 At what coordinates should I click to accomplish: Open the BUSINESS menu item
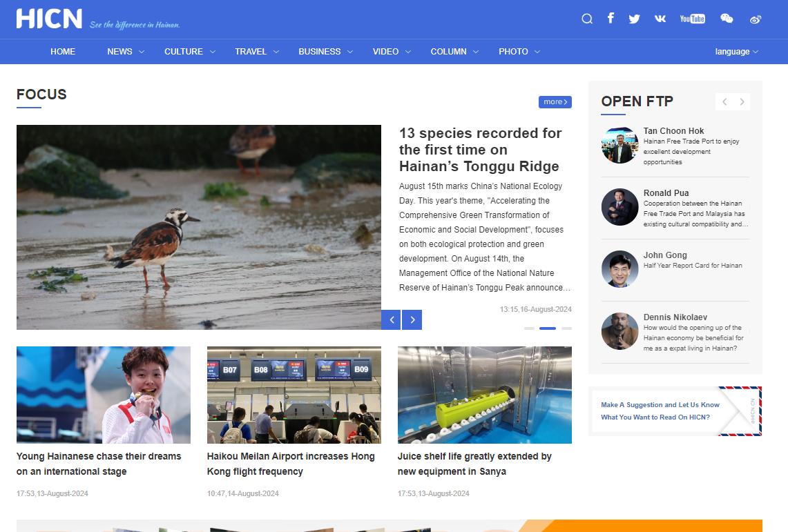tap(319, 52)
